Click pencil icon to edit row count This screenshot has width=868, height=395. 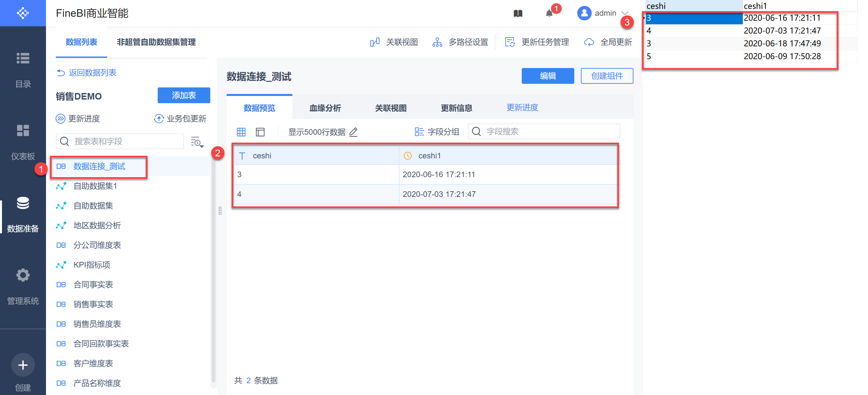tap(353, 132)
